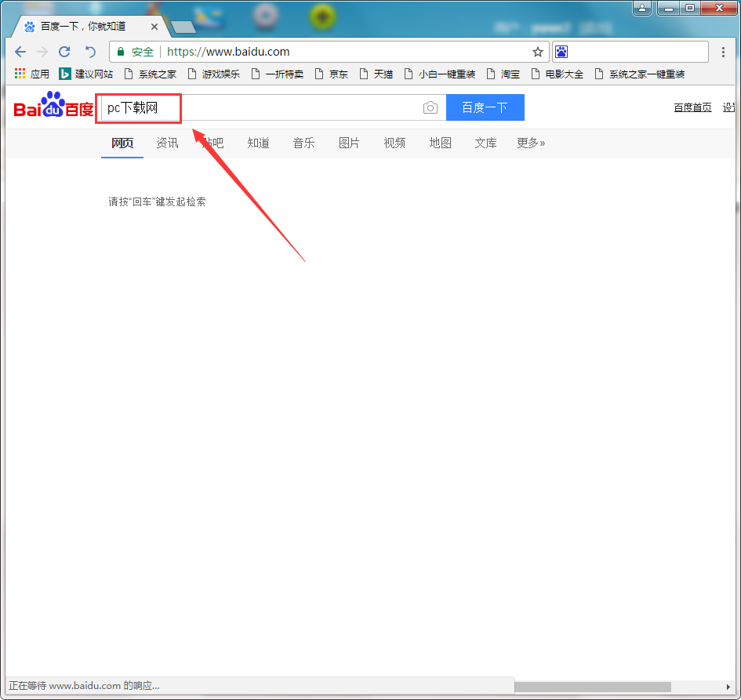
Task: Expand the 更多» menu
Action: 531,143
